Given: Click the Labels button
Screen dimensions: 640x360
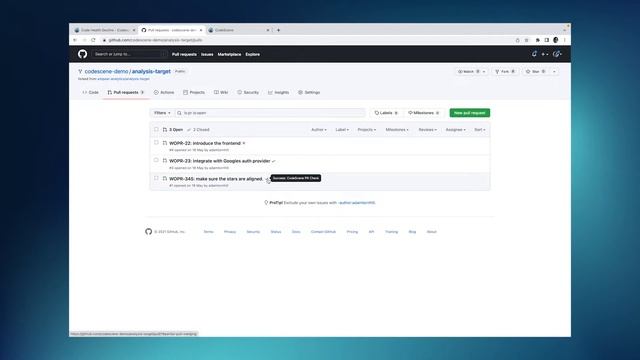Looking at the screenshot, I should (386, 113).
